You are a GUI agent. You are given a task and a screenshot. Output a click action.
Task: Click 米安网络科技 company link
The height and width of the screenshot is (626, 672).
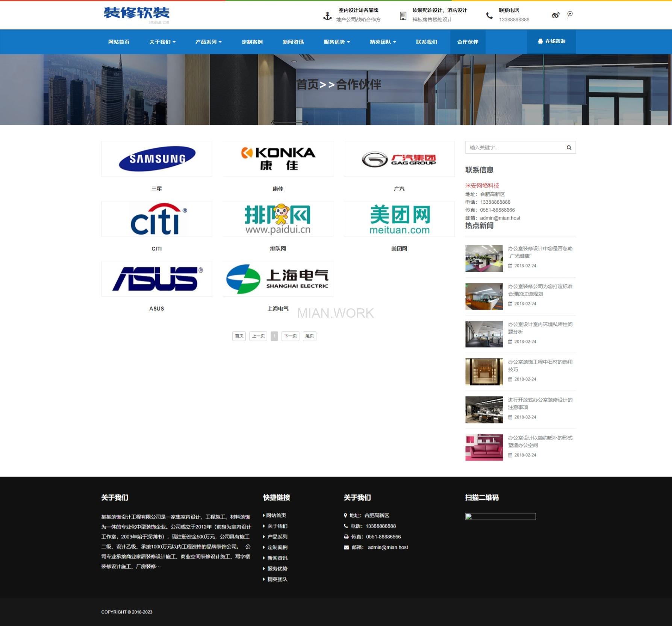(x=482, y=185)
